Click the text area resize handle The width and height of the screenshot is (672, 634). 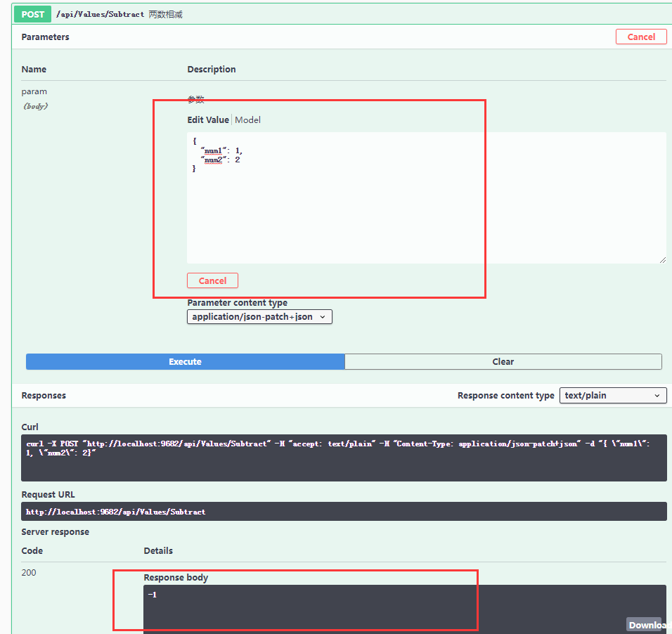[662, 260]
